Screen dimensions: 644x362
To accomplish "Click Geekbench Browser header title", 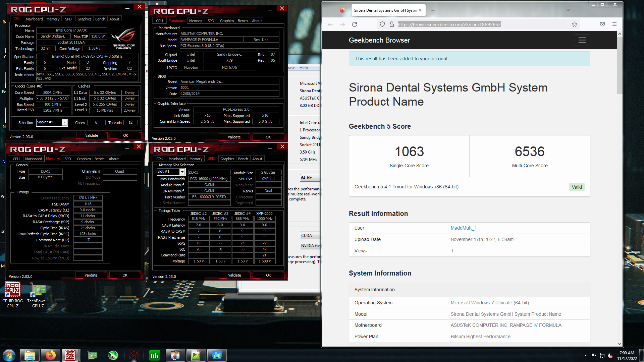I will tap(379, 40).
